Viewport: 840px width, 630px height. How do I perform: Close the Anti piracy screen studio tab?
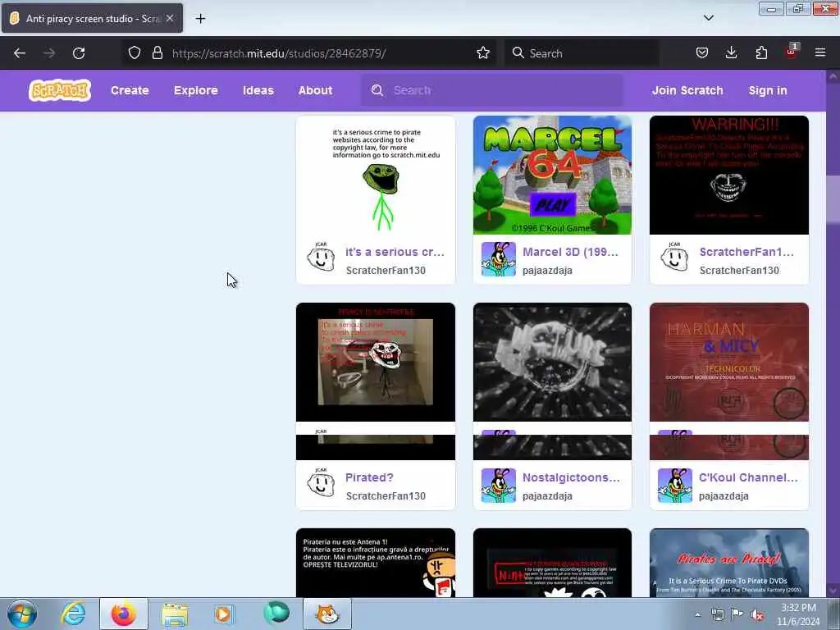click(x=170, y=18)
